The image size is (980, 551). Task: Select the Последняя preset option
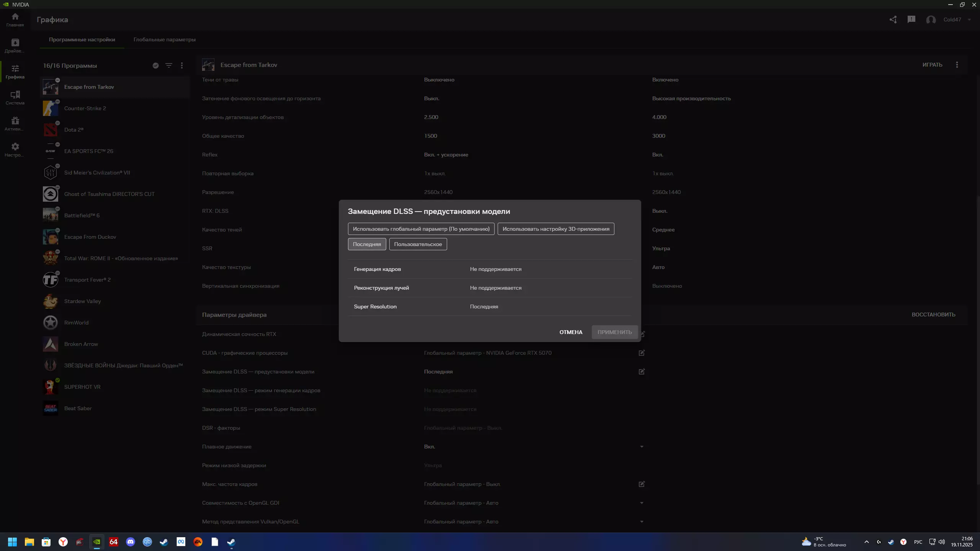point(367,244)
